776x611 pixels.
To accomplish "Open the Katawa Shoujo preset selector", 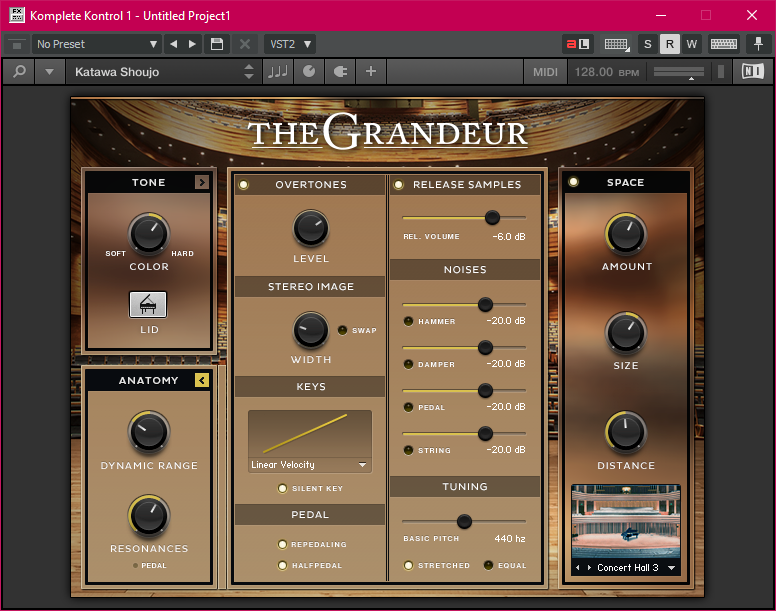I will pyautogui.click(x=163, y=72).
